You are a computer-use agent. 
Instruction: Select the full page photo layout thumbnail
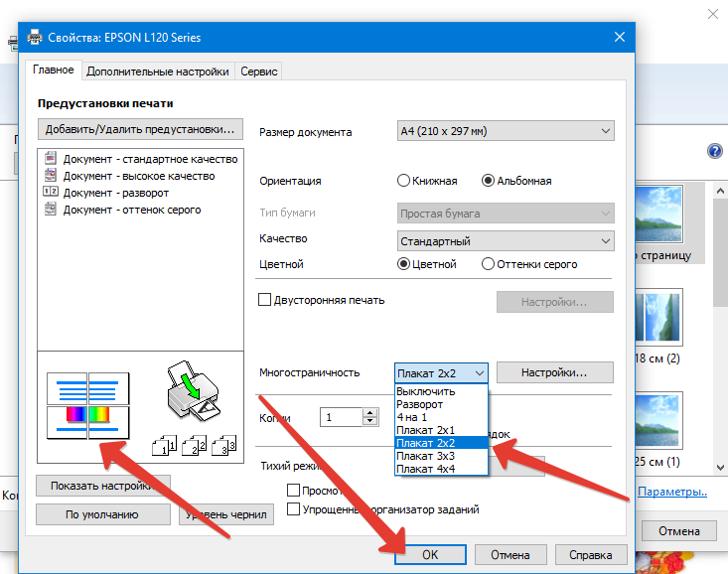pyautogui.click(x=658, y=215)
